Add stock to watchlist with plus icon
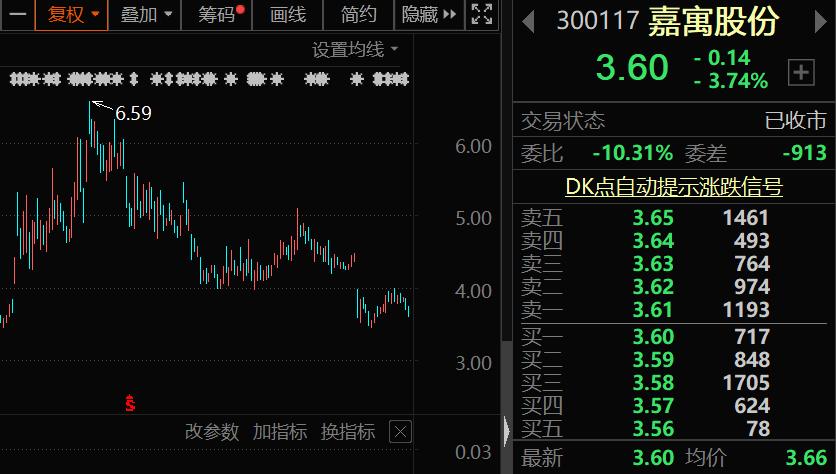The height and width of the screenshot is (474, 836). 801,73
